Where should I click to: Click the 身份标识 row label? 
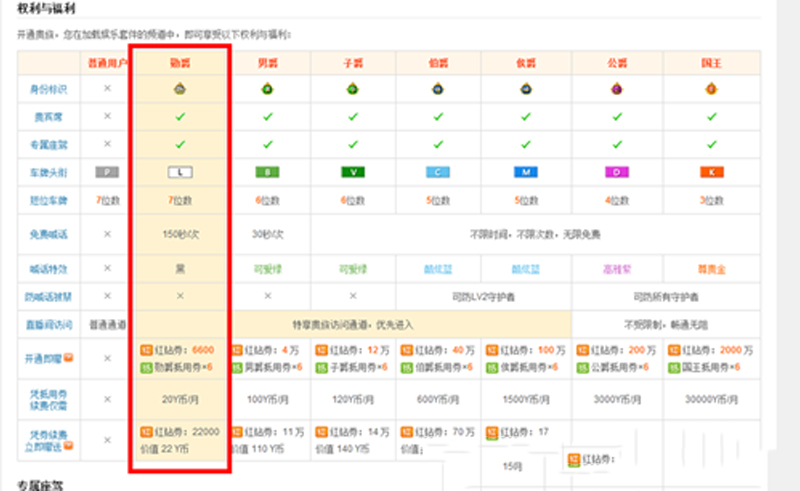tap(48, 89)
